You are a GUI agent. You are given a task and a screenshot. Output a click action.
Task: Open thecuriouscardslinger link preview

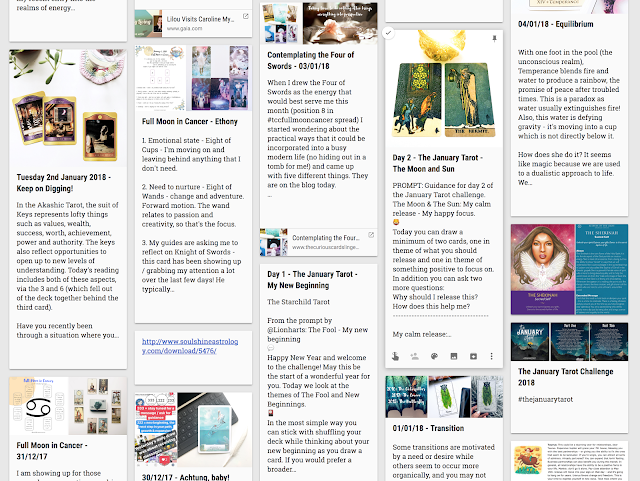point(318,242)
